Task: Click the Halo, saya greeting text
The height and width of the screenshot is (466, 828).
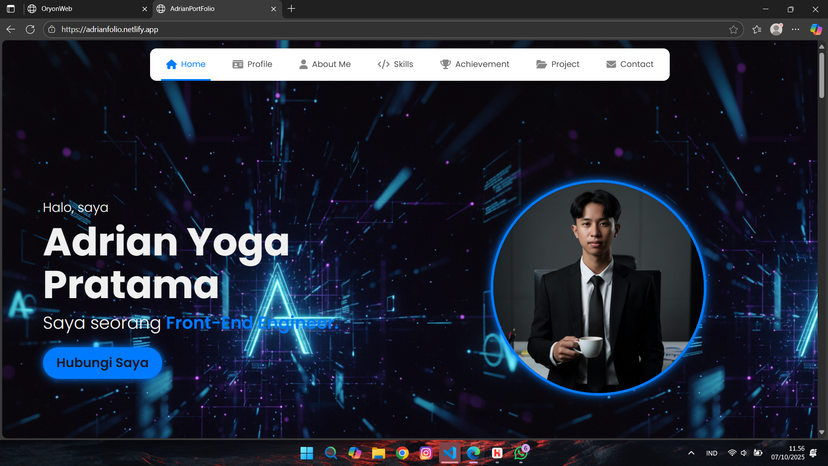Action: tap(76, 208)
